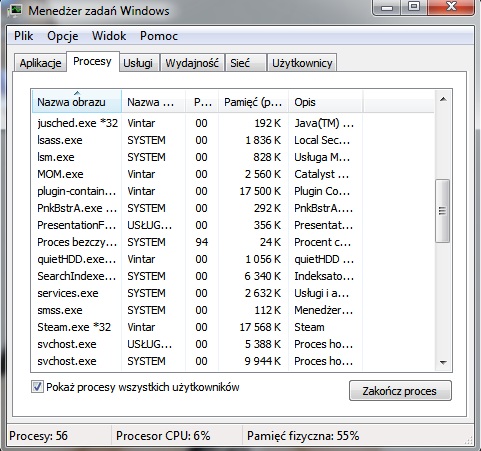Open the Użytkownicy tab
Viewport: 481px width, 451px height.
[302, 63]
